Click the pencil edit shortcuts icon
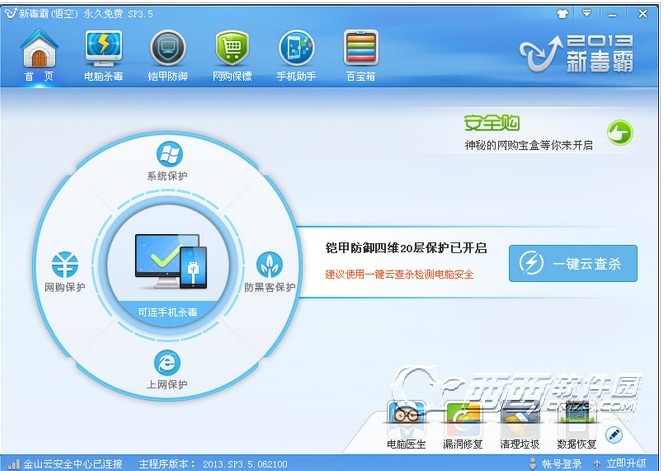Screen dimensions: 664x471 tap(614, 435)
